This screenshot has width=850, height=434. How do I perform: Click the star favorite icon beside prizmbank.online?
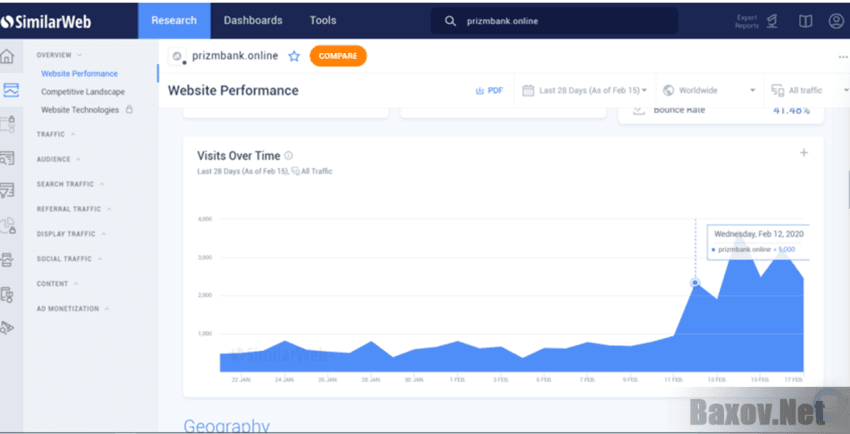(x=294, y=56)
